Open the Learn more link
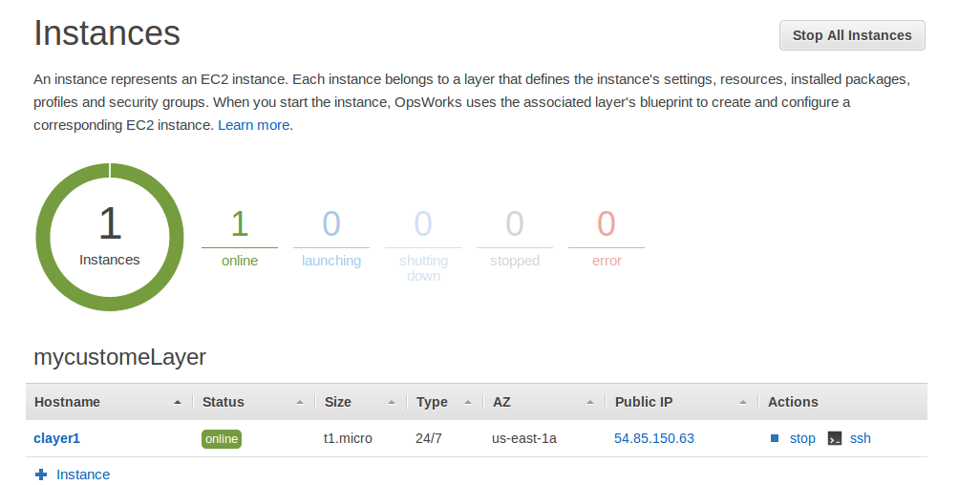 pos(254,125)
